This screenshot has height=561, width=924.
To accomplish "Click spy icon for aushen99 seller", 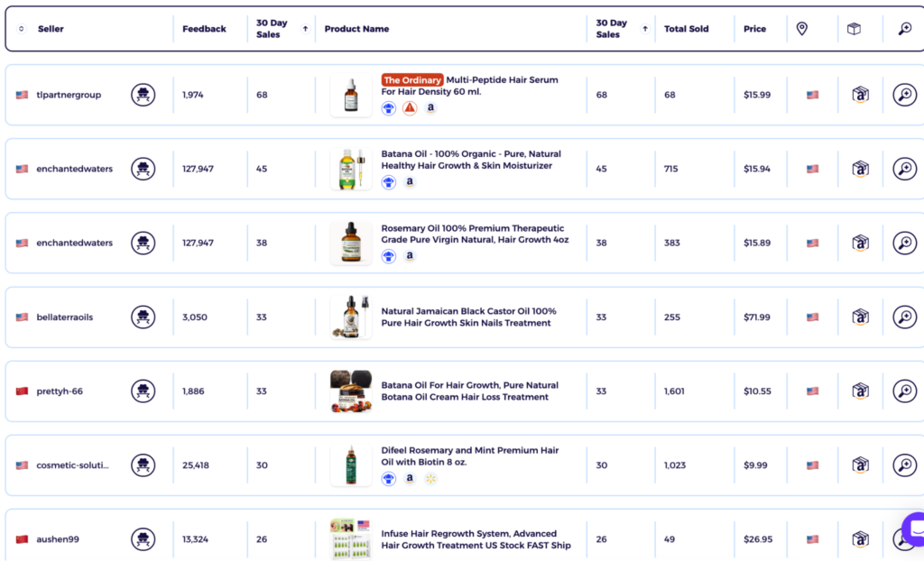I will pos(143,539).
